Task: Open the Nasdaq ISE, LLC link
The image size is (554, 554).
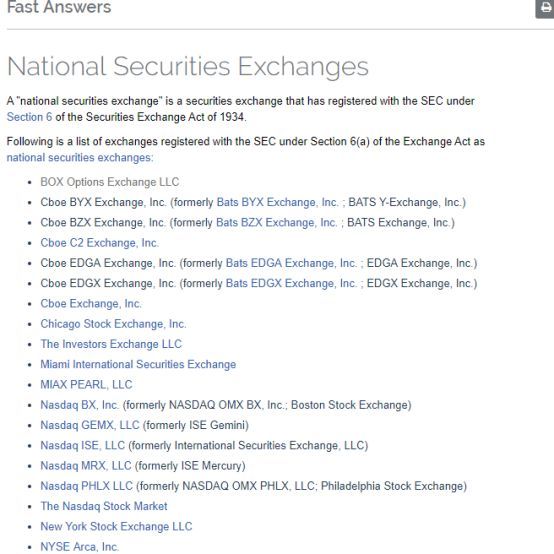Action: pyautogui.click(x=83, y=446)
